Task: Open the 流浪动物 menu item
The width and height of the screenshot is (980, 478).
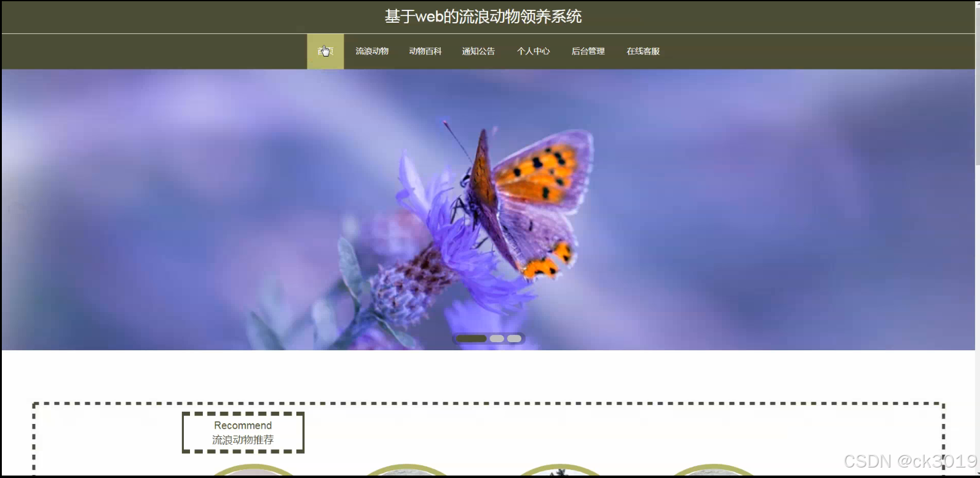Action: coord(372,51)
